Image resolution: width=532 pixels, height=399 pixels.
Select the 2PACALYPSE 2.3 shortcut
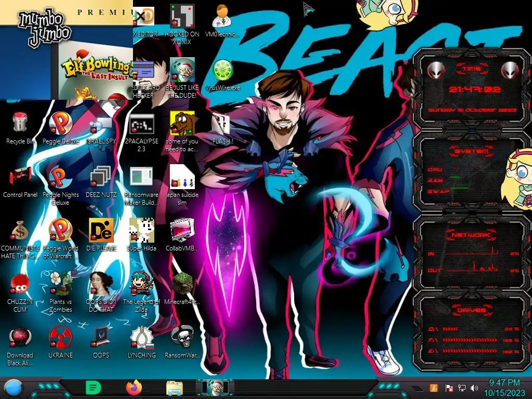(x=141, y=132)
